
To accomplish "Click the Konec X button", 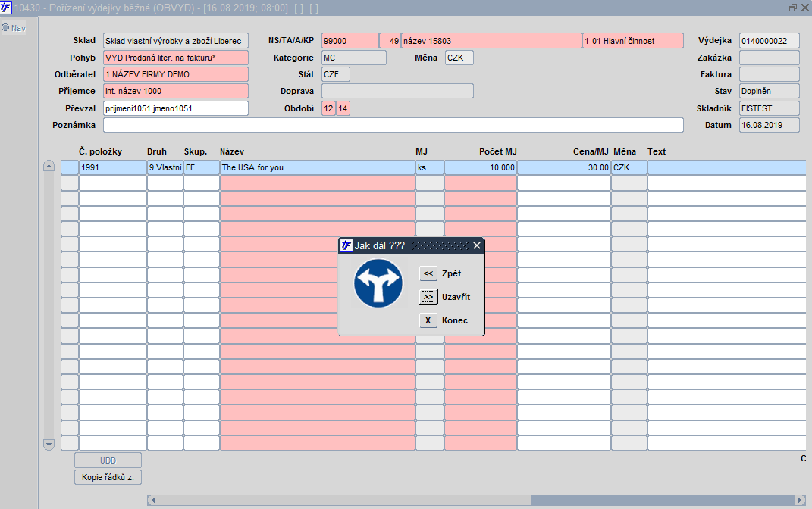I will pos(428,320).
